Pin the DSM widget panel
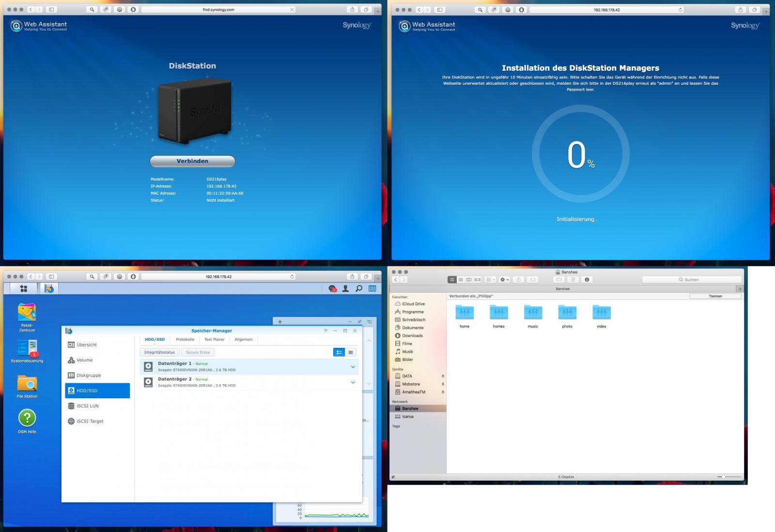This screenshot has height=532, width=775. click(x=359, y=322)
